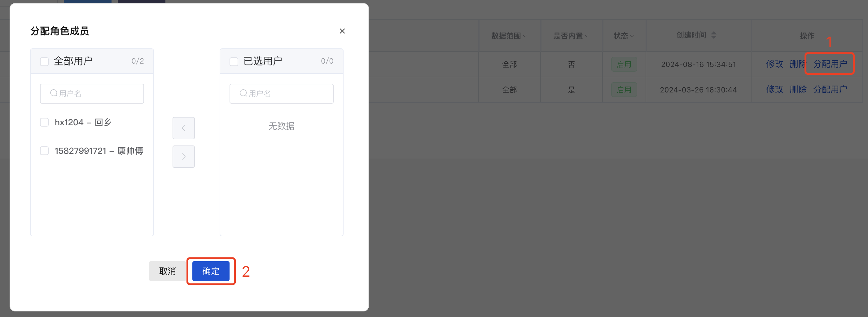Cancel the dialog via 取消 button
Screen dimensions: 868x317
pyautogui.click(x=167, y=271)
